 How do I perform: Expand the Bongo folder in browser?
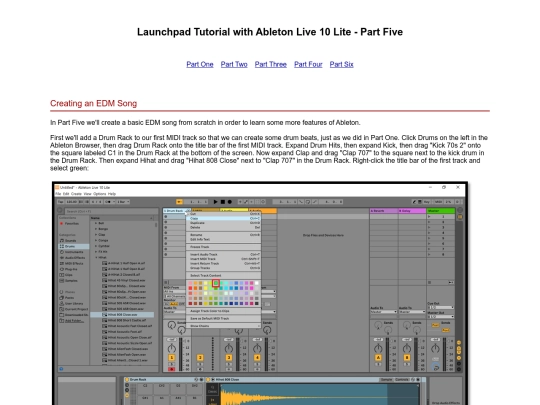[x=96, y=229]
